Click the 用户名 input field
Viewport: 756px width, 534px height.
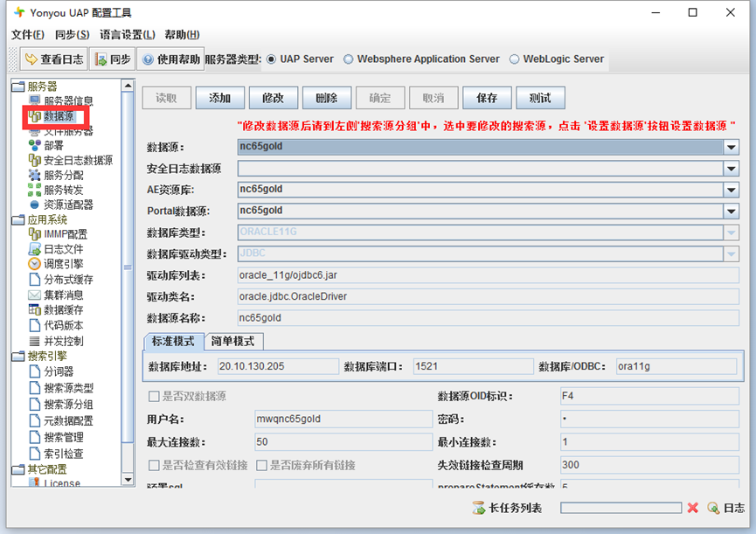point(343,419)
